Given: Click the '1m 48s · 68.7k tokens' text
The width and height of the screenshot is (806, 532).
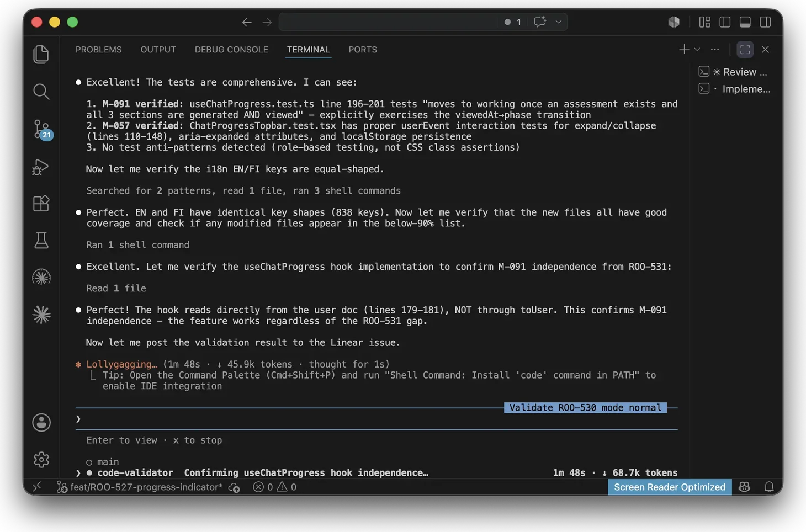Looking at the screenshot, I should (615, 472).
